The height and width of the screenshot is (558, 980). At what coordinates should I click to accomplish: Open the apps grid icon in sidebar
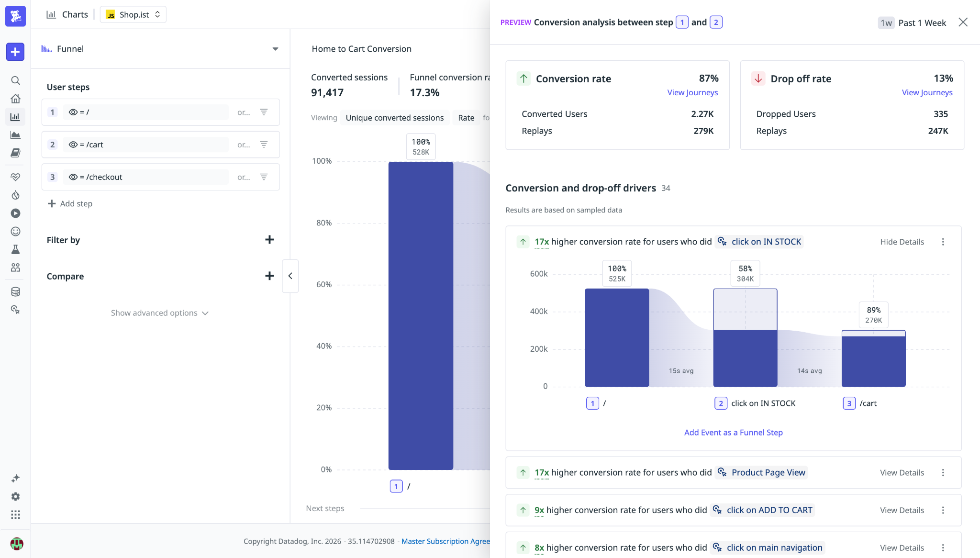pos(15,515)
